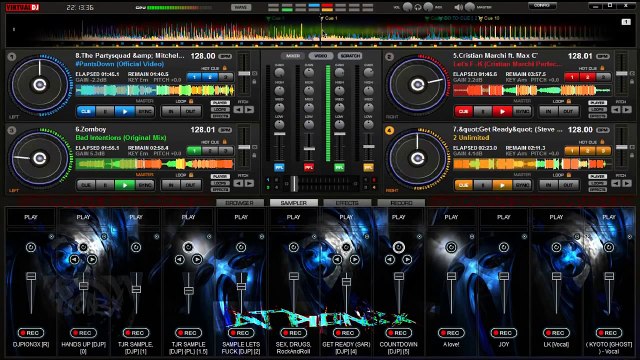Click deck 3 Zomboy waveform overview
This screenshot has height=360, width=640.
coord(155,164)
